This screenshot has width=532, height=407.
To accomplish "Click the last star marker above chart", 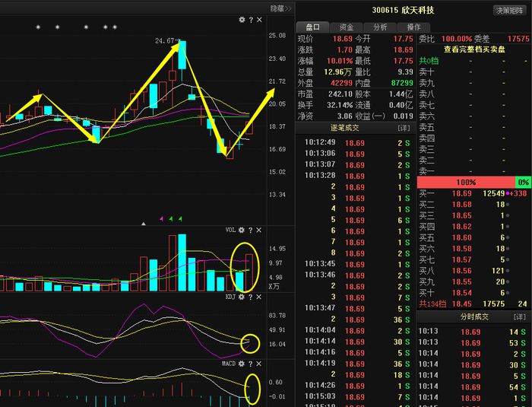I will pyautogui.click(x=115, y=27).
